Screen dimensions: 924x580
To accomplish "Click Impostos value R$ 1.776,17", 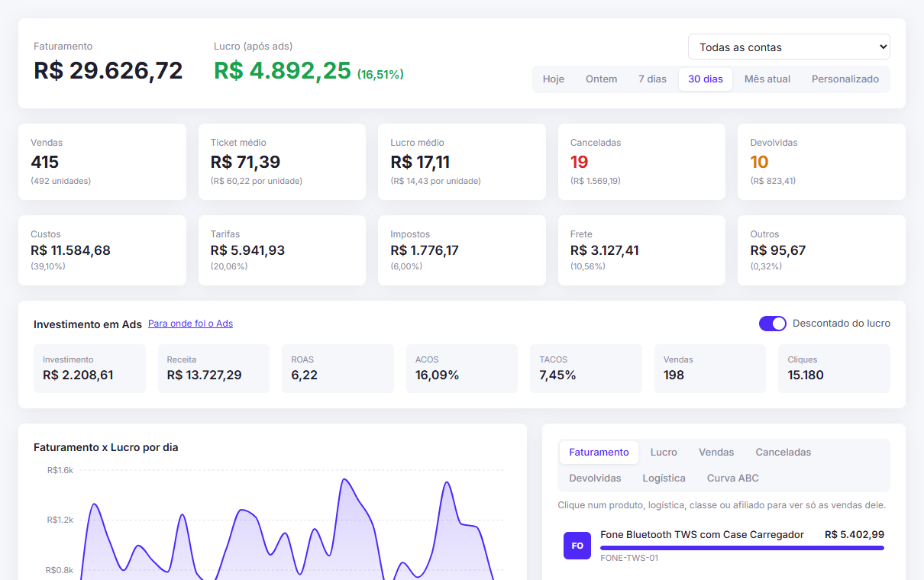I will 425,250.
